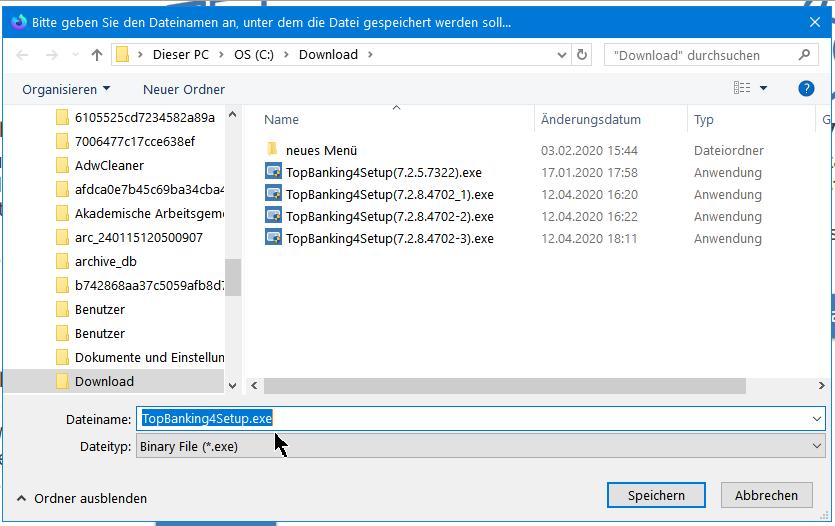The width and height of the screenshot is (835, 526).
Task: Click the Speichern button
Action: [x=656, y=495]
